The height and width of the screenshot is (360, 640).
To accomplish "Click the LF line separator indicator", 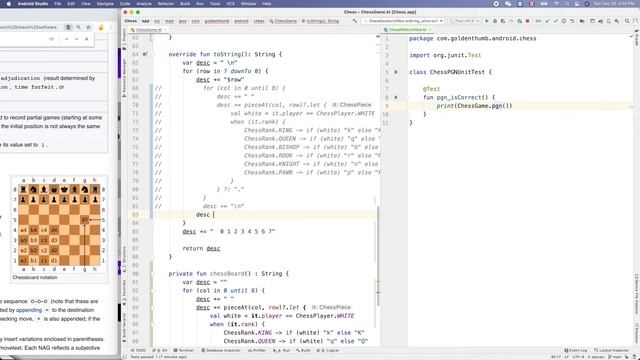I will 567,357.
